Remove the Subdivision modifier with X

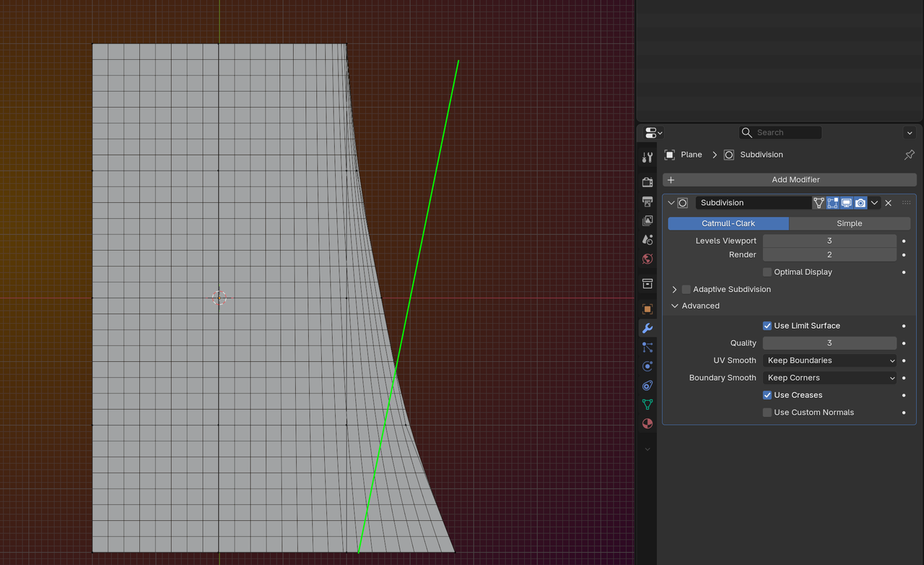(x=889, y=203)
